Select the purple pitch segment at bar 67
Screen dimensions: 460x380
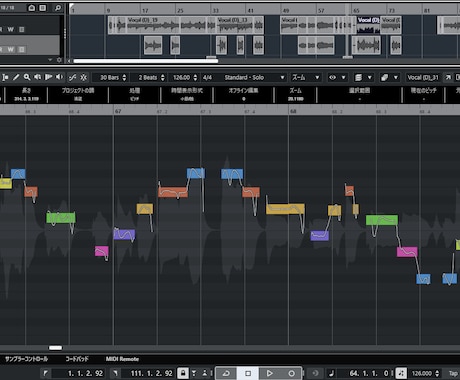(x=124, y=234)
